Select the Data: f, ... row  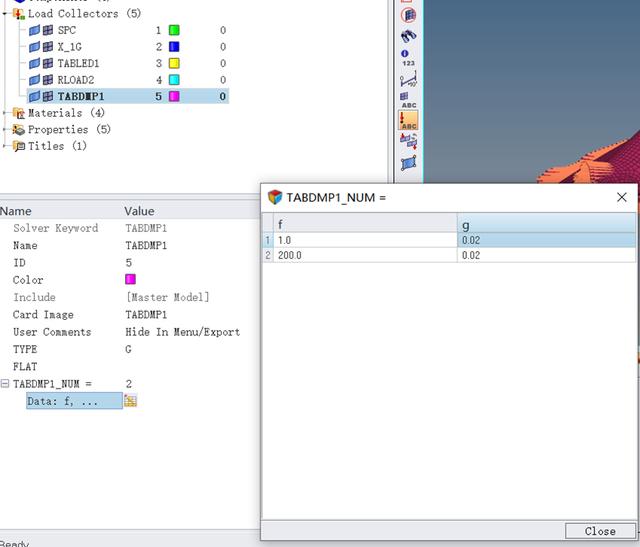click(x=74, y=401)
